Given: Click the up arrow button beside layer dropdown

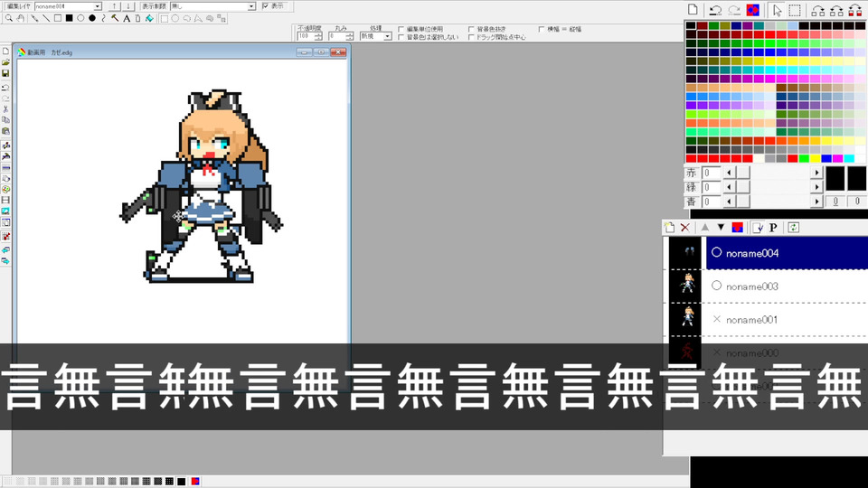Looking at the screenshot, I should click(x=114, y=6).
